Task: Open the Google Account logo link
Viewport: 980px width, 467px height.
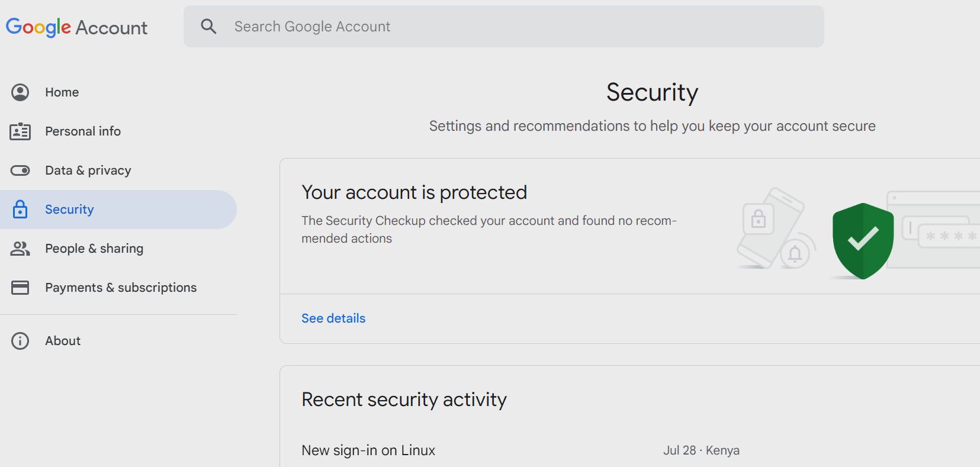Action: pos(76,27)
